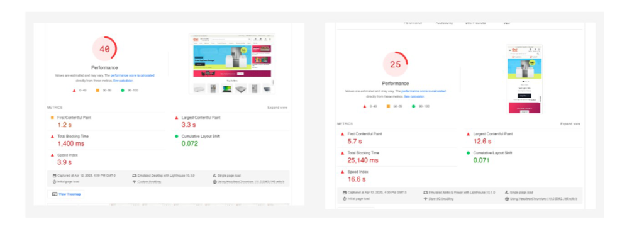Open See calculator link under score 25
The width and height of the screenshot is (644, 229).
pos(414,96)
